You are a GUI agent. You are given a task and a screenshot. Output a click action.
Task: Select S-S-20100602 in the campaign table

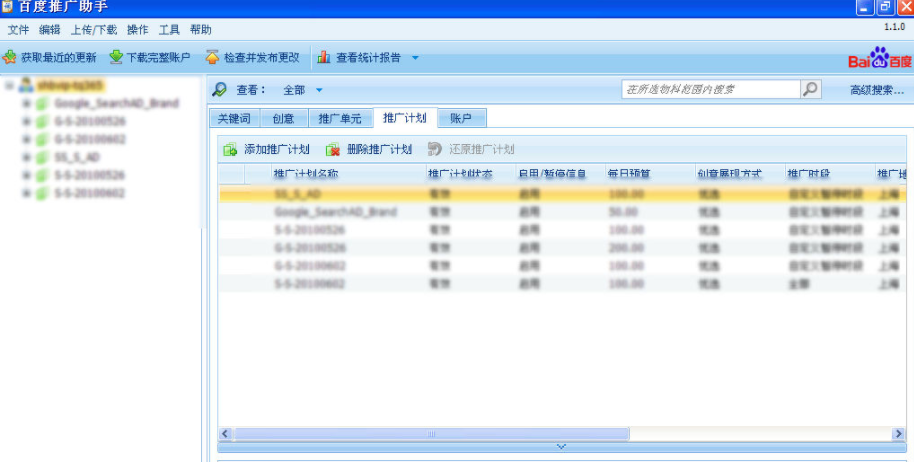(x=310, y=284)
